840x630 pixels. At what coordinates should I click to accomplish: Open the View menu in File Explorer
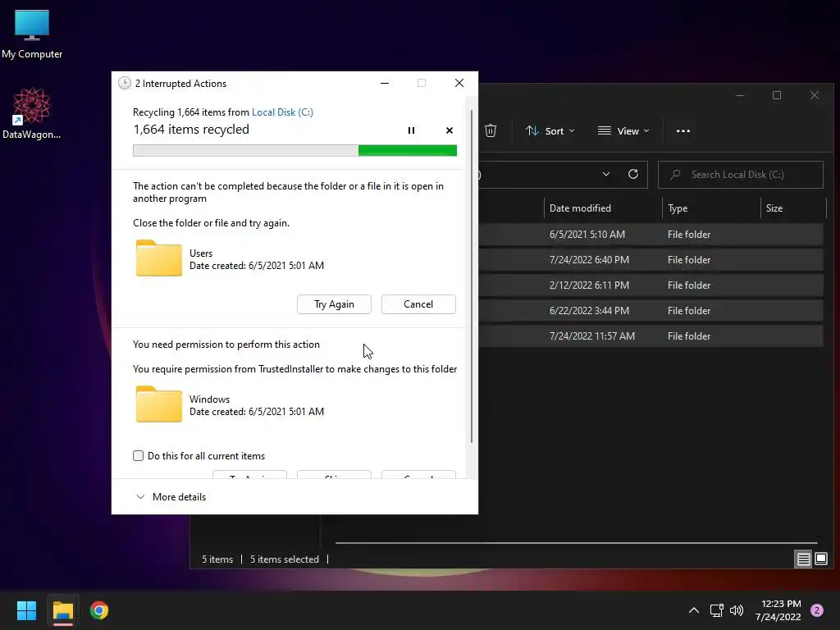623,130
